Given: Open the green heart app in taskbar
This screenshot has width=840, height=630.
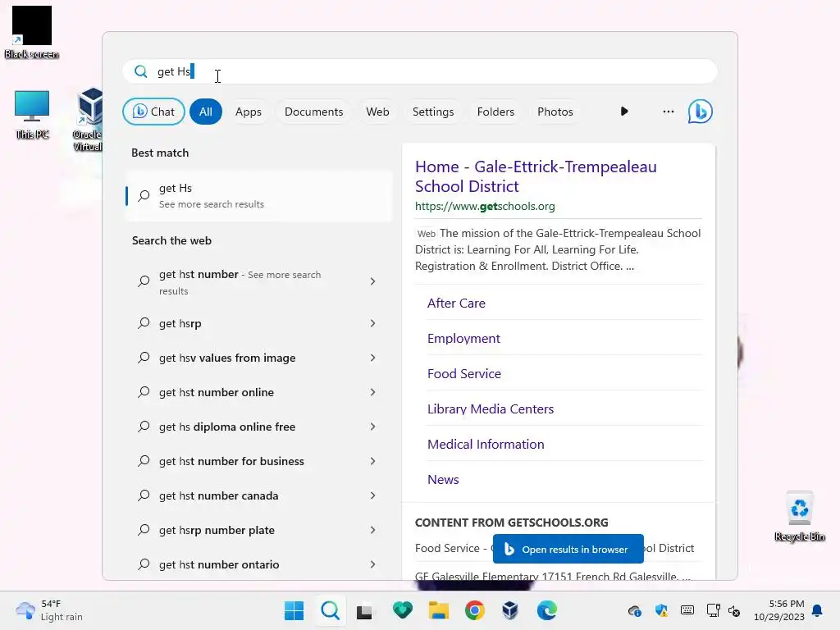Looking at the screenshot, I should tap(402, 610).
